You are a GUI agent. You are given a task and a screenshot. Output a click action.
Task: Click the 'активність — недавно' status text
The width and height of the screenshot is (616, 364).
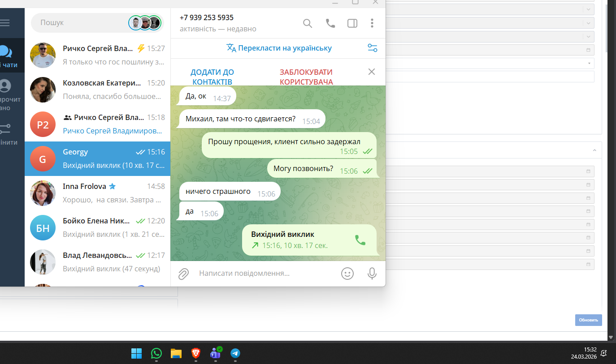point(218,29)
